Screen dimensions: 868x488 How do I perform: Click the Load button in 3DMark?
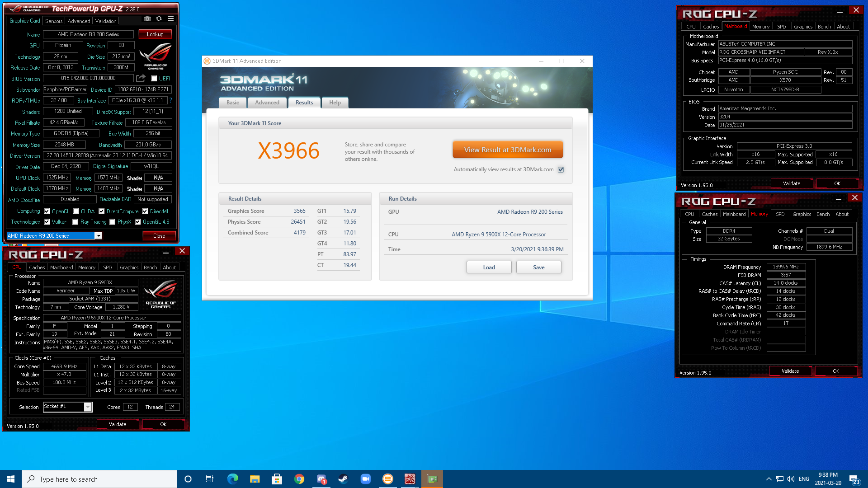point(489,267)
